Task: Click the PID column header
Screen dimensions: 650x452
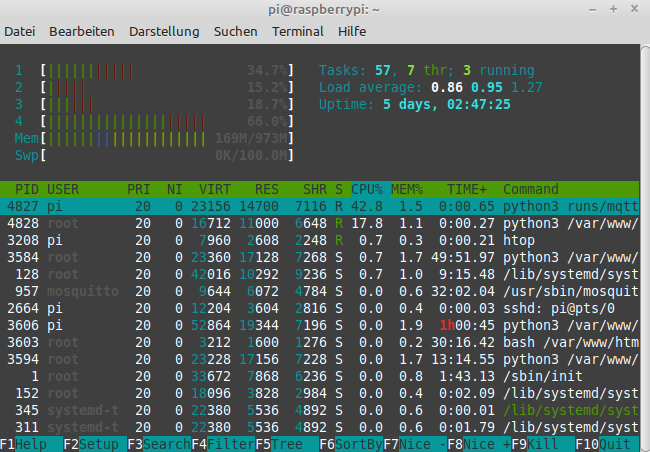Action: click(x=27, y=189)
